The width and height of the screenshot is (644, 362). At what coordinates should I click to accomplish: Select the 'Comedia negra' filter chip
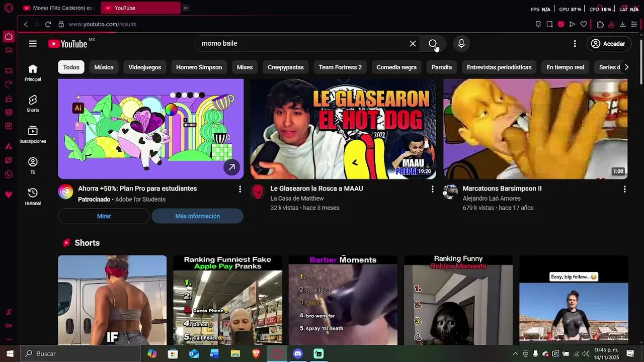click(396, 67)
